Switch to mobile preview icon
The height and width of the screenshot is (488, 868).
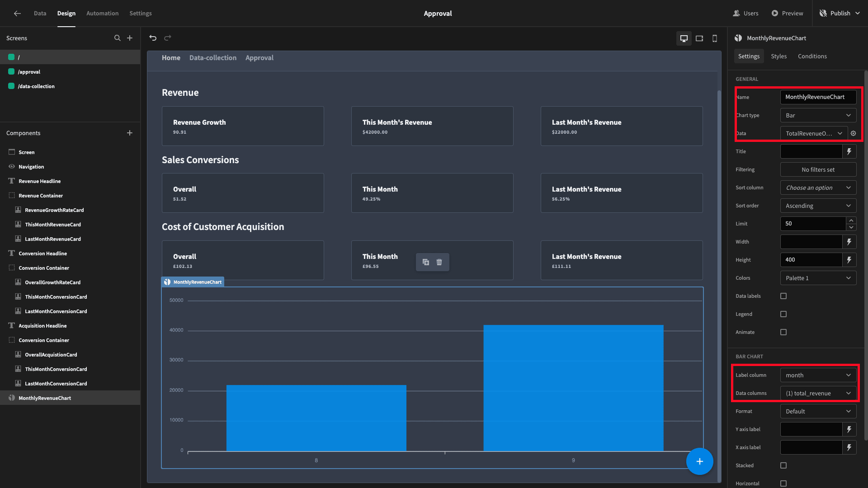coord(715,38)
